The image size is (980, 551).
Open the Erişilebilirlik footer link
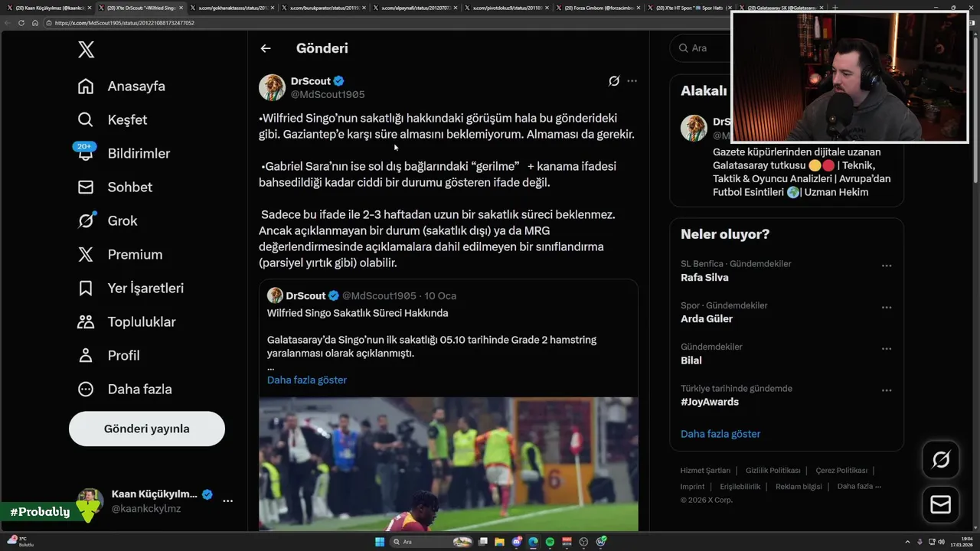[740, 487]
